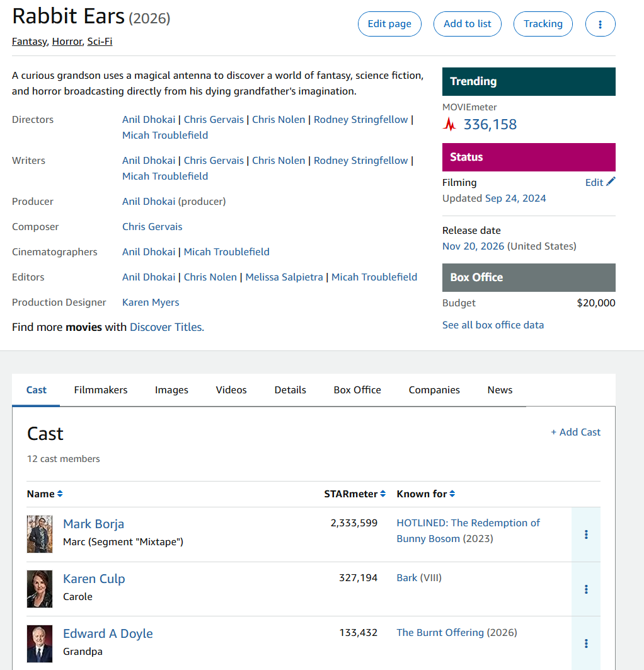Click the Tracking button
This screenshot has height=670, width=644.
[543, 24]
